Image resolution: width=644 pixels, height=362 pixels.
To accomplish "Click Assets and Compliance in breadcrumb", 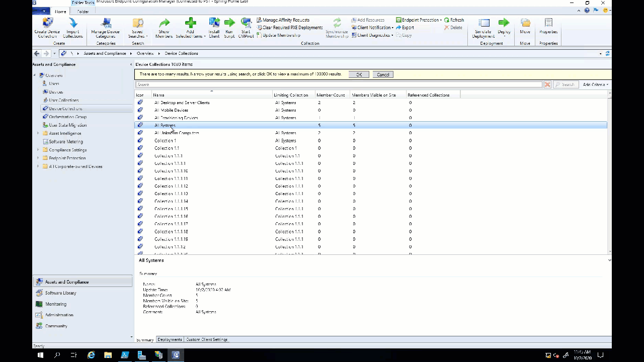I will click(x=105, y=53).
